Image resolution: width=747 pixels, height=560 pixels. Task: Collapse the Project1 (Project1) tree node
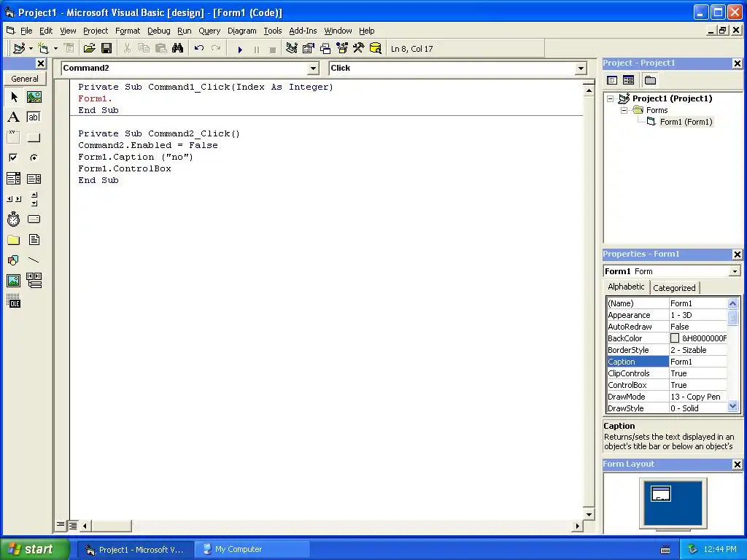pos(611,98)
